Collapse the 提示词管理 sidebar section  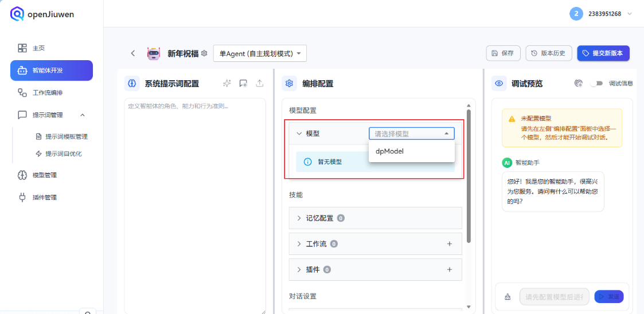[x=82, y=115]
